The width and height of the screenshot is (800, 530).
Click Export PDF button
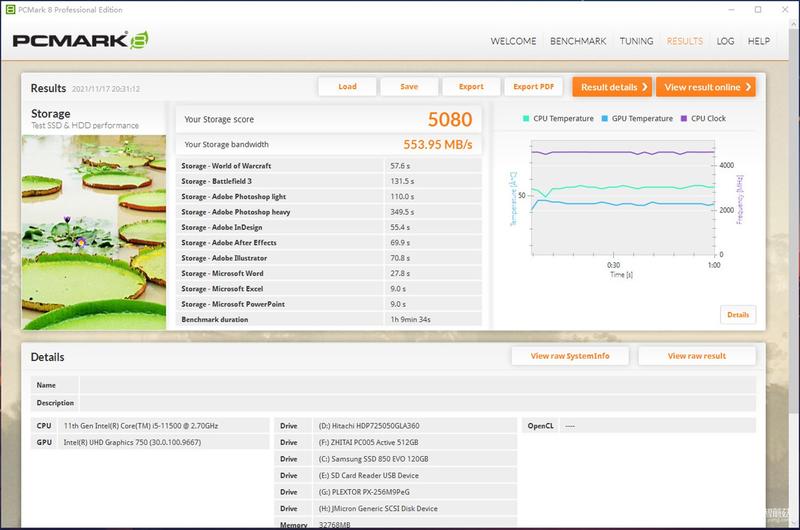point(533,87)
